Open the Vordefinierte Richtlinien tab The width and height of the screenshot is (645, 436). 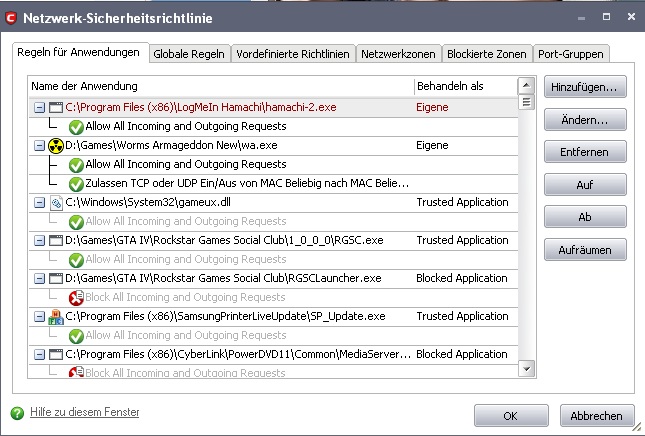point(293,54)
